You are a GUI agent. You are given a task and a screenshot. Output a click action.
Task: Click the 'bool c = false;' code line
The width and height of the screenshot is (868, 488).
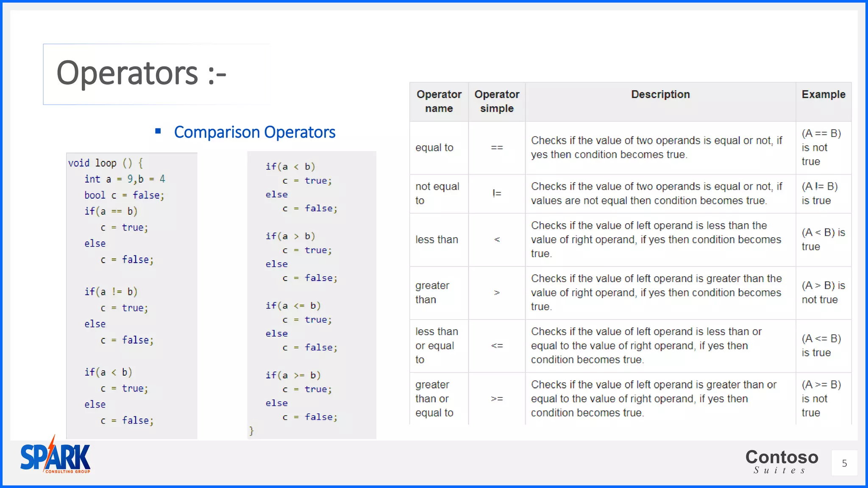coord(124,195)
